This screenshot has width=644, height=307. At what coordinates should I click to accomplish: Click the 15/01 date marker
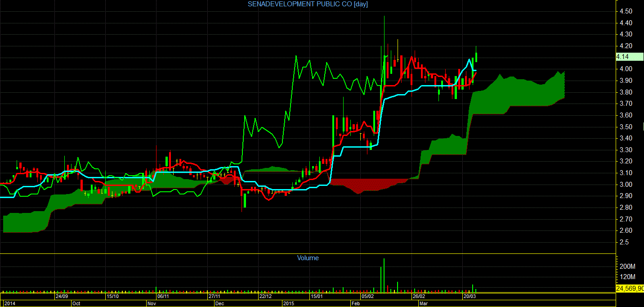[317, 297]
